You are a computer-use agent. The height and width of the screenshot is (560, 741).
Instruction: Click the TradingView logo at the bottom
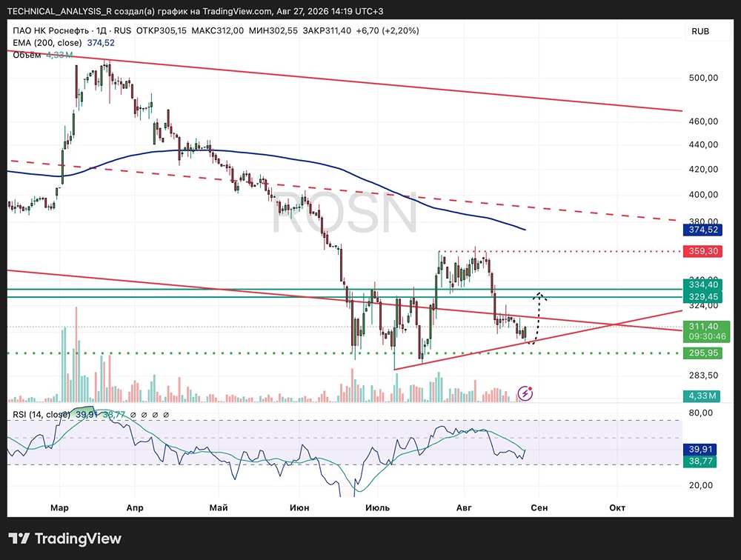(x=64, y=539)
